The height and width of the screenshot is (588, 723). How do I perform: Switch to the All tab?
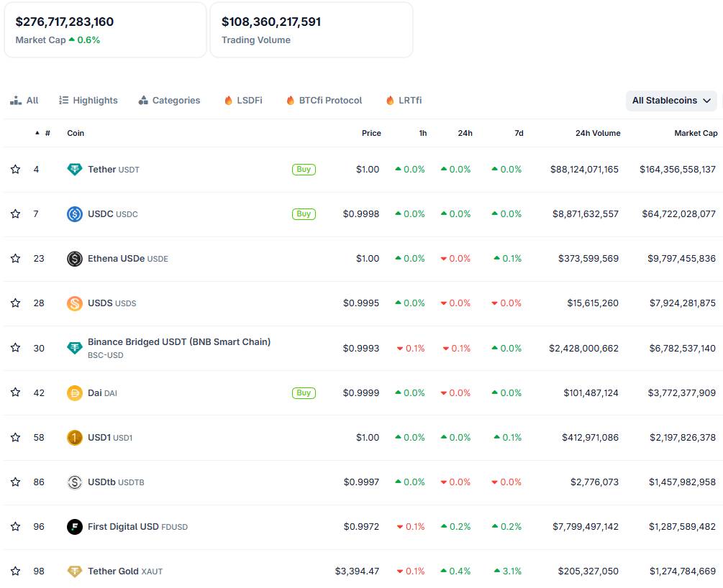click(24, 101)
